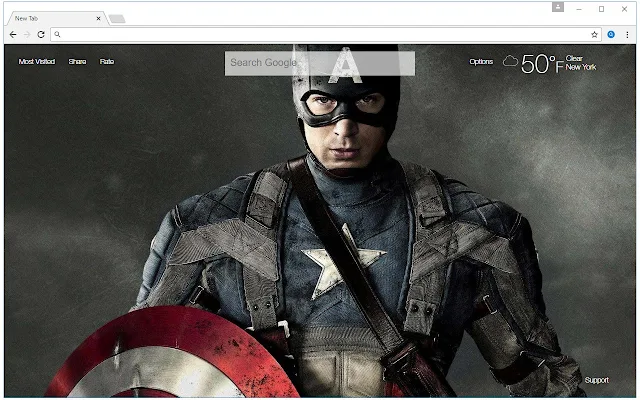Open a new tab with the tab button

[117, 19]
